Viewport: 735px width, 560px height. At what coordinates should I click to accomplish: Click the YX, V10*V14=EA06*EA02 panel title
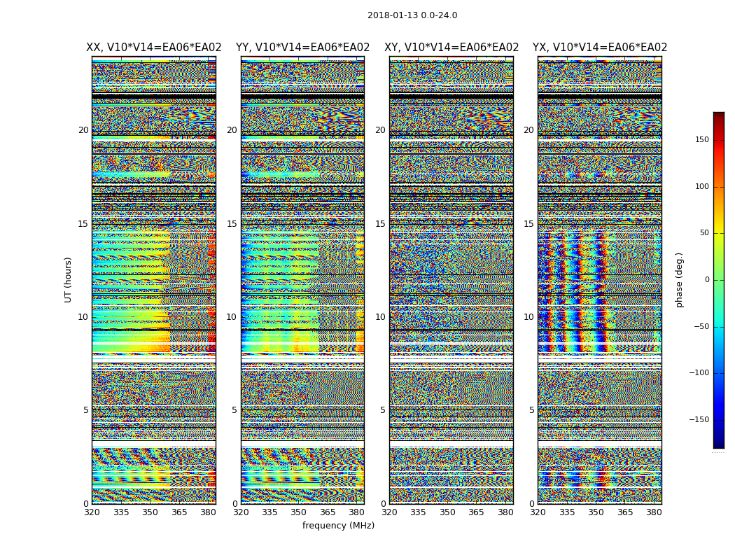pos(599,48)
